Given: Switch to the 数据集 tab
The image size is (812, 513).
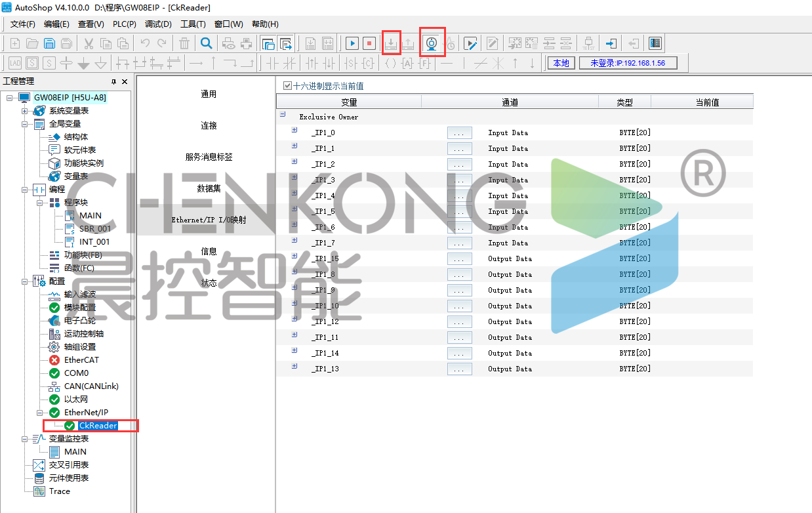Looking at the screenshot, I should pyautogui.click(x=209, y=189).
